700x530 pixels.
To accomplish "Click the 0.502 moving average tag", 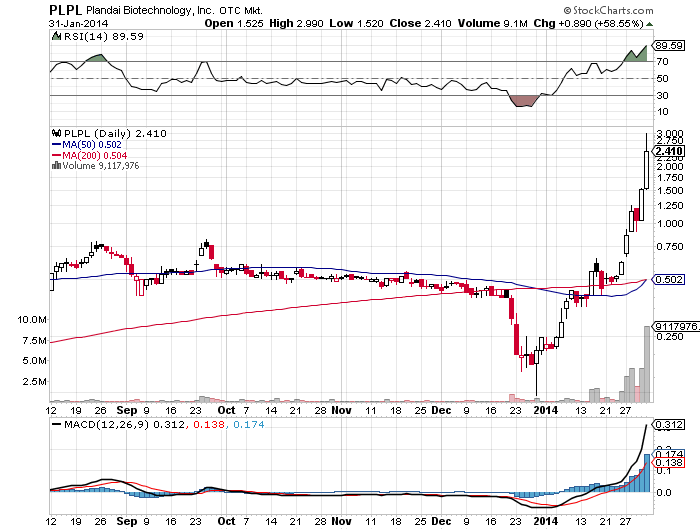I will (668, 280).
